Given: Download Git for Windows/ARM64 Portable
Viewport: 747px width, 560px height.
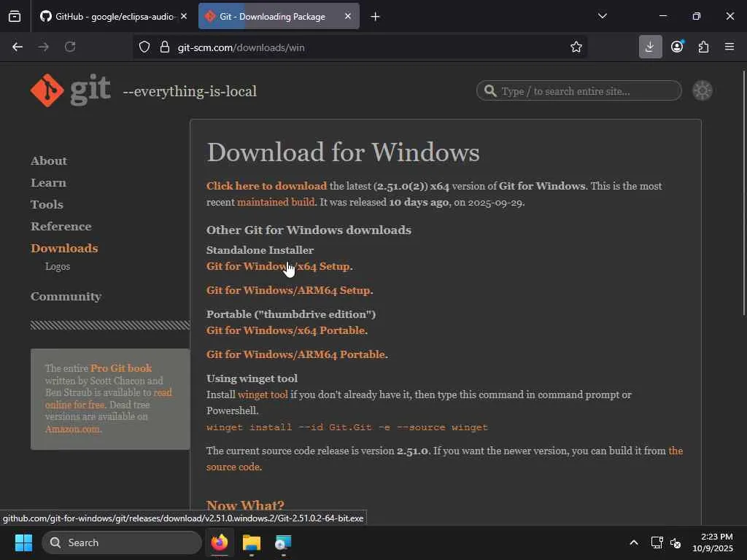Looking at the screenshot, I should coord(296,355).
